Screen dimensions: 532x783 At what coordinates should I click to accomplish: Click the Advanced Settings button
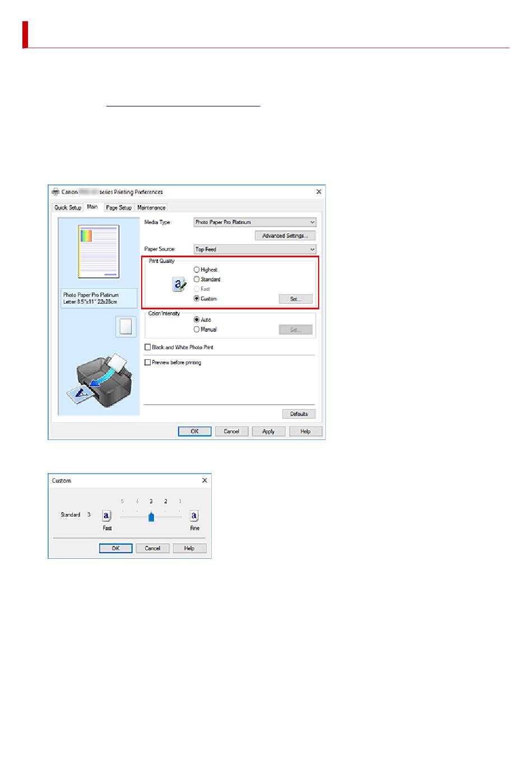(285, 236)
